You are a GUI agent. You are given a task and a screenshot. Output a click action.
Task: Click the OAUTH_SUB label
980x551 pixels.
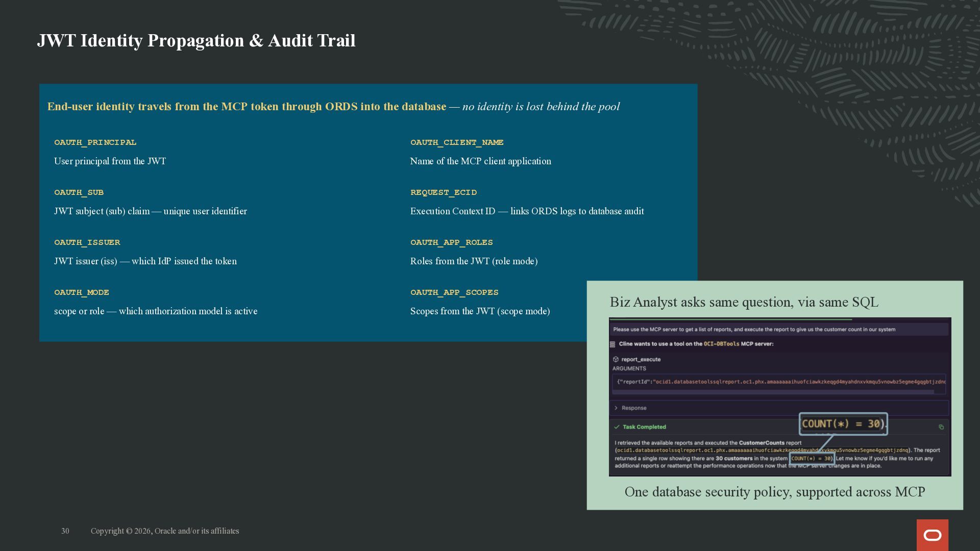click(79, 192)
